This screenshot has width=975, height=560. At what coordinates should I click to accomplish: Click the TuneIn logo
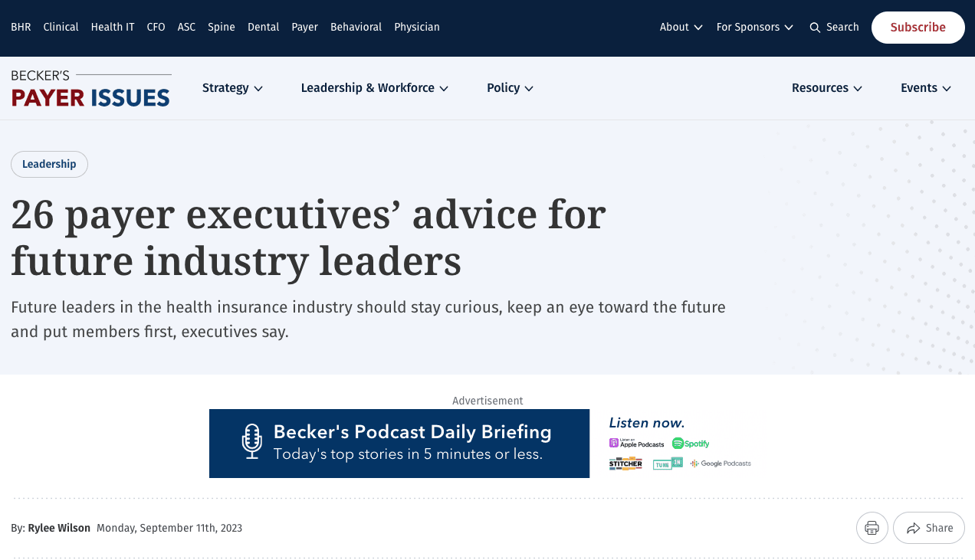[668, 463]
